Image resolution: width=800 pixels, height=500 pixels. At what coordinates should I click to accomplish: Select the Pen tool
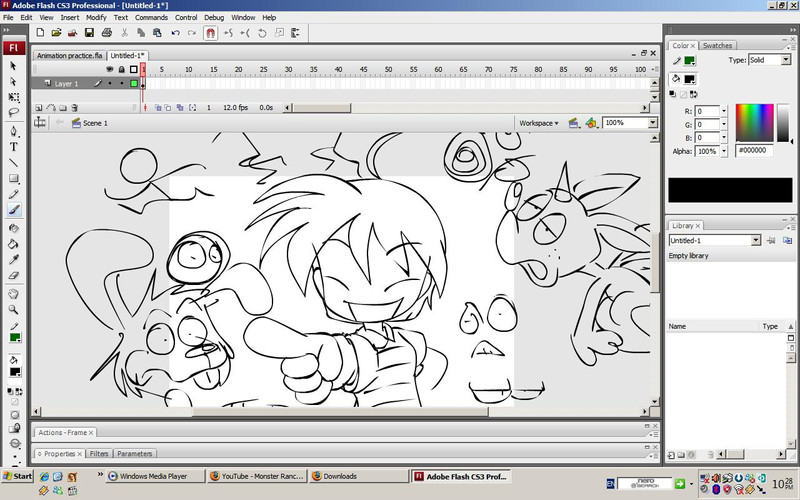coord(13,131)
